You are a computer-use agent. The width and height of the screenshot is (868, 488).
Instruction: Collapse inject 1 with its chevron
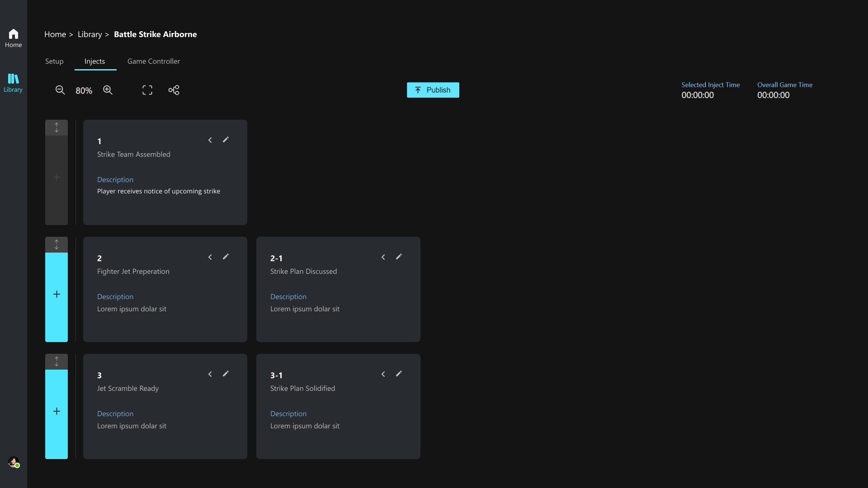click(x=210, y=140)
